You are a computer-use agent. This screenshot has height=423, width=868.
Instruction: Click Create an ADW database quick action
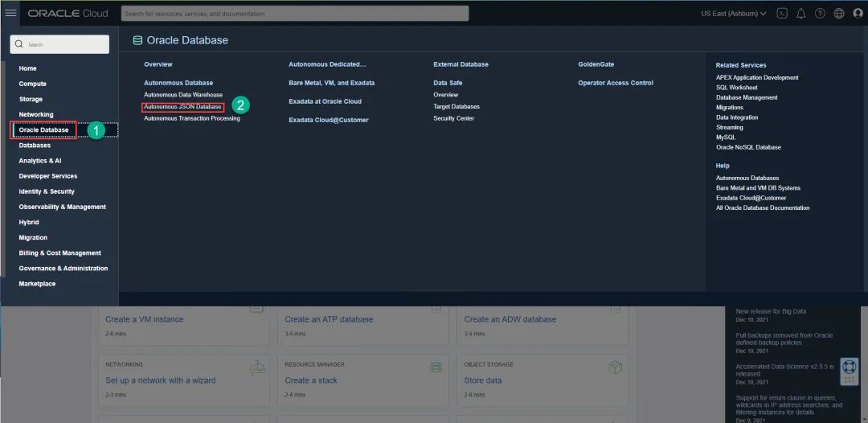click(x=510, y=319)
